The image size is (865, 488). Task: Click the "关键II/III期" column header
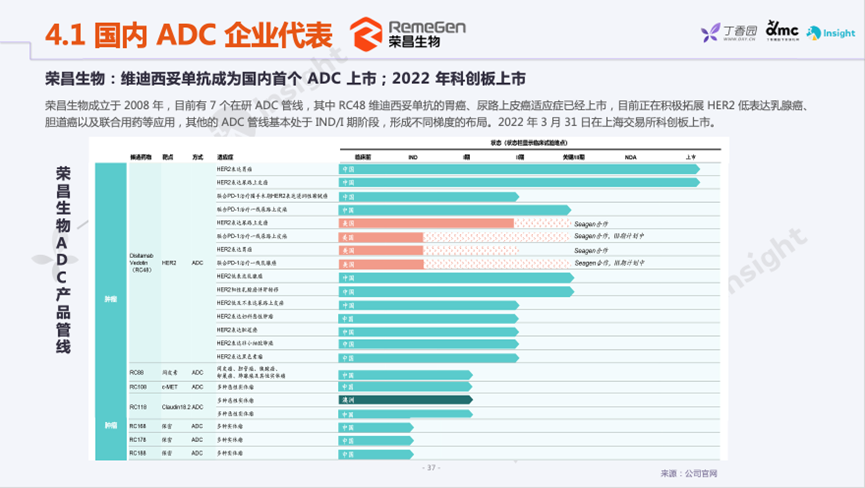click(574, 157)
